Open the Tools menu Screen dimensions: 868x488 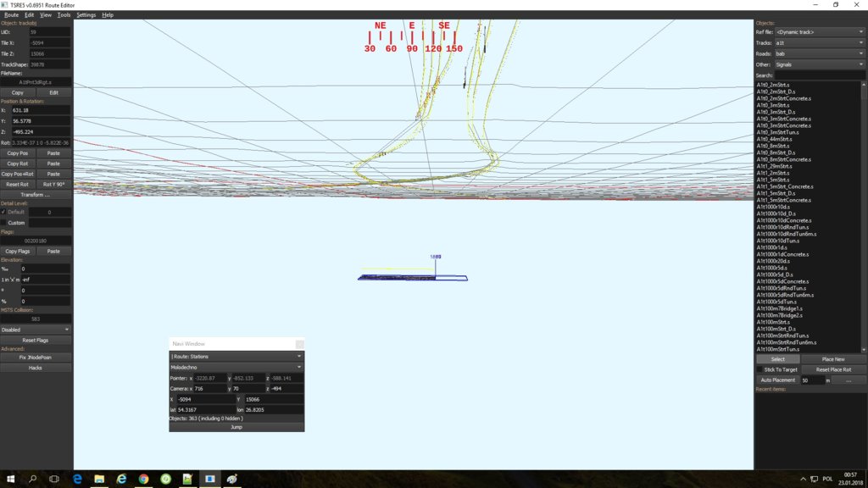(64, 15)
